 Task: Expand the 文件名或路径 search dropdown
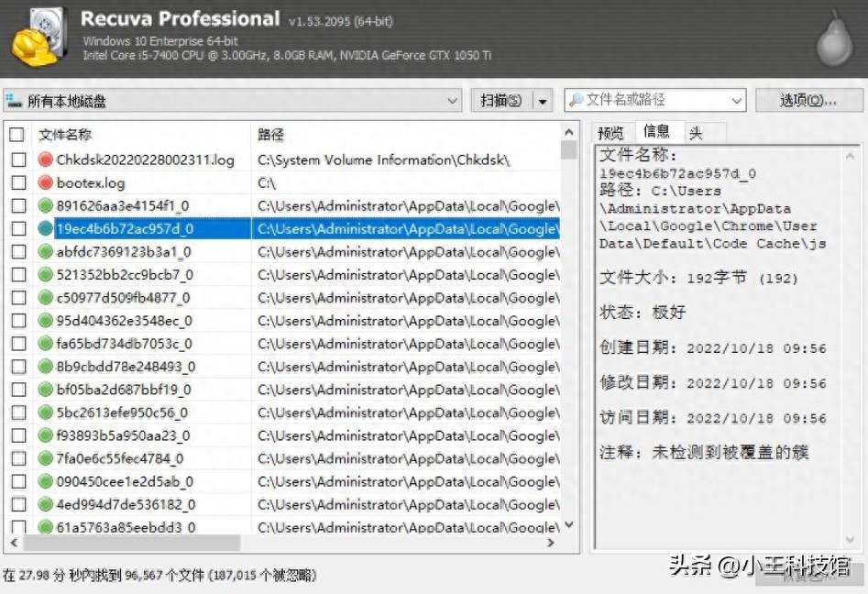(739, 100)
